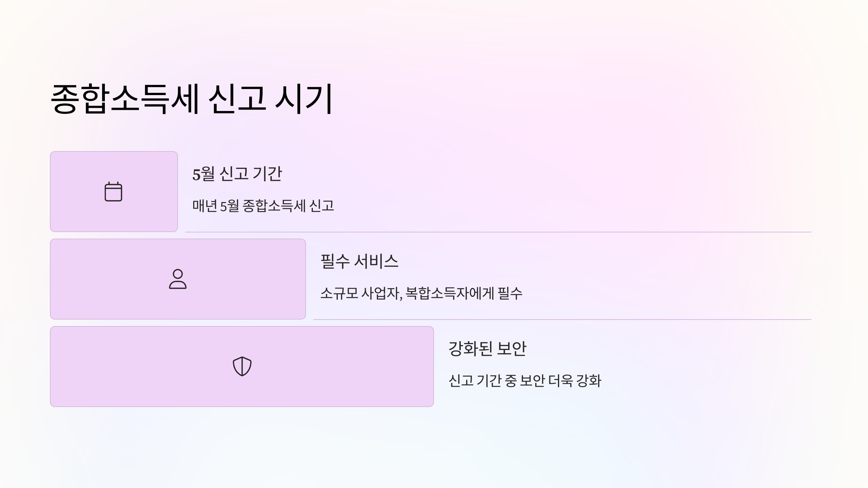868x488 pixels.
Task: Select the divider line below the 필수 서비스 description
Action: (562, 320)
